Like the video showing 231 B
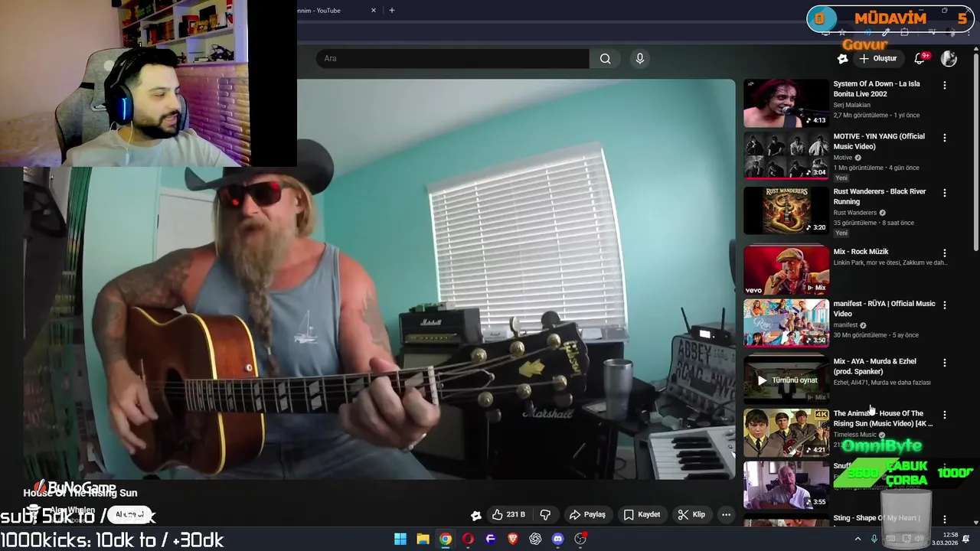Screen dimensions: 980x551 coord(508,514)
